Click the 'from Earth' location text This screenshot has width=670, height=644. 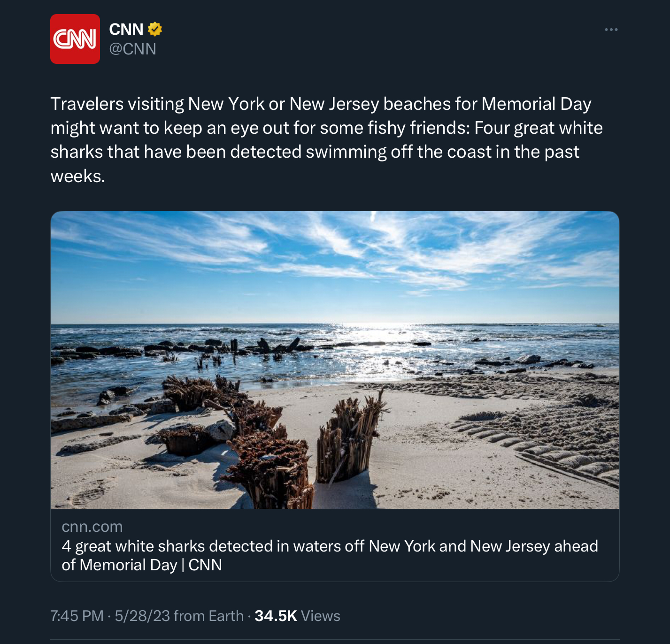coord(208,616)
